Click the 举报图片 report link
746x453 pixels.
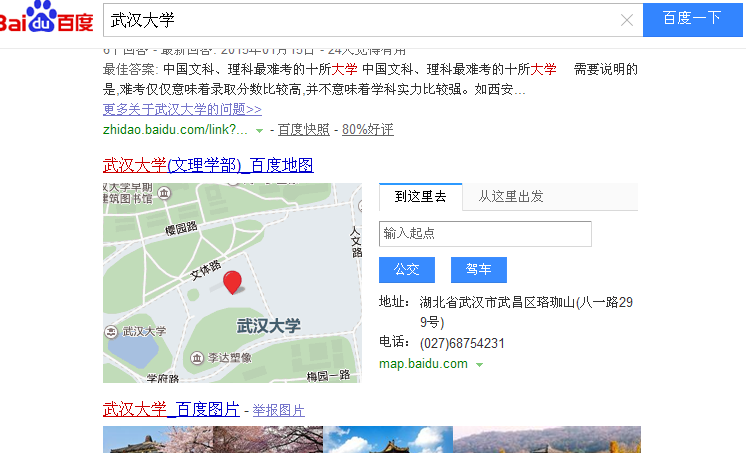click(x=278, y=410)
